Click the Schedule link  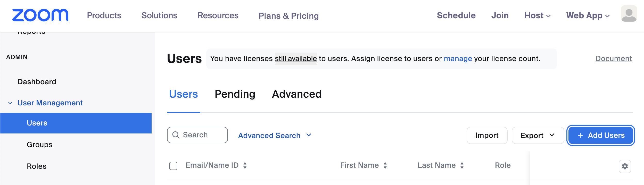coord(456,15)
